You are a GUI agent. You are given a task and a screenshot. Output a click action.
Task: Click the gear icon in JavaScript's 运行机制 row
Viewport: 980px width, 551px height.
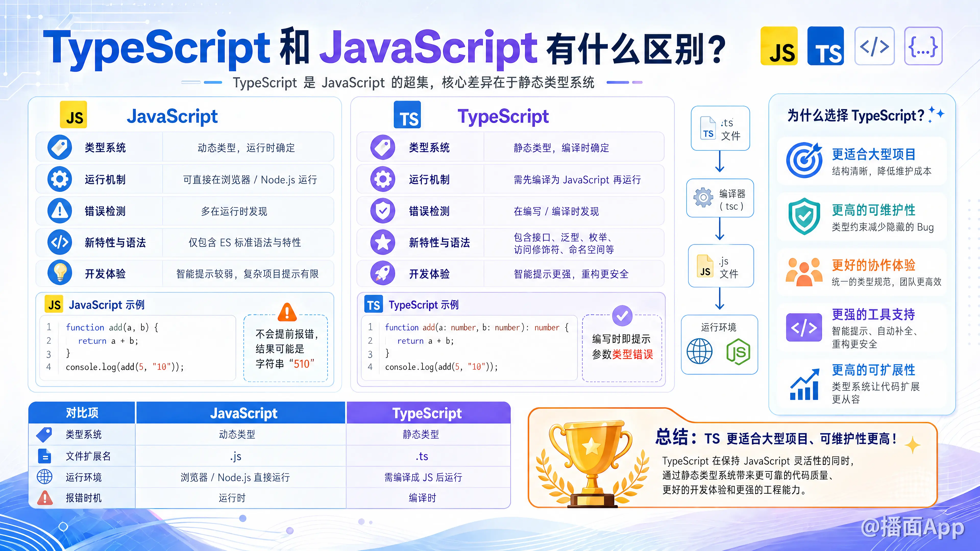pos(60,179)
